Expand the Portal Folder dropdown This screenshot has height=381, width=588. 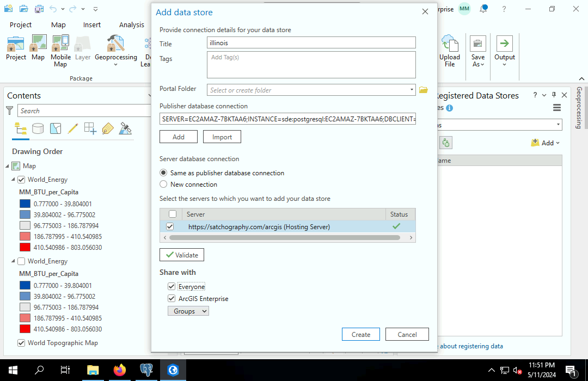[x=412, y=90]
